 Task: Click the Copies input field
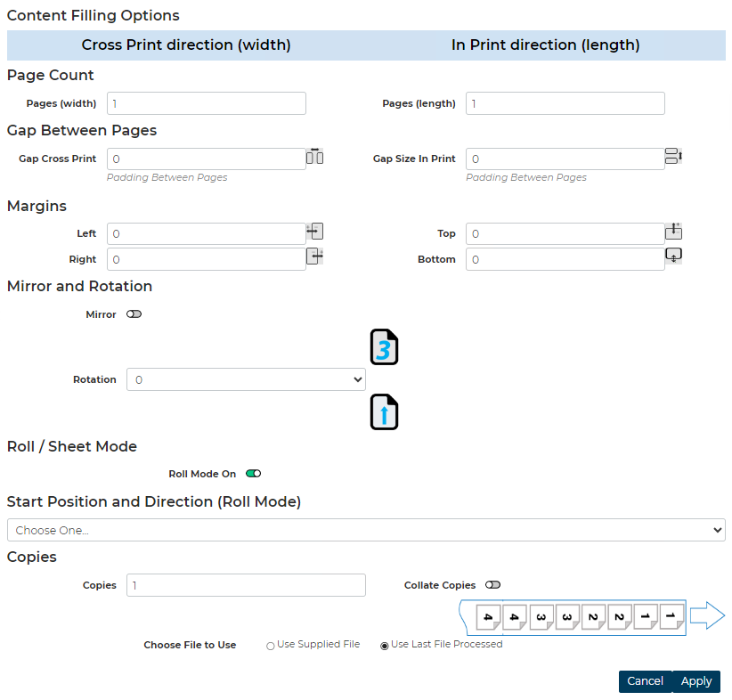click(x=246, y=585)
